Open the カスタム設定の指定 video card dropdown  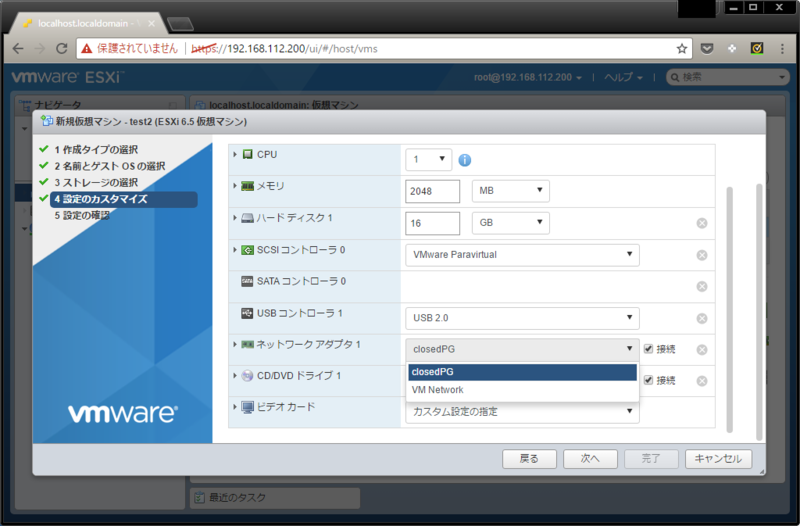point(522,412)
